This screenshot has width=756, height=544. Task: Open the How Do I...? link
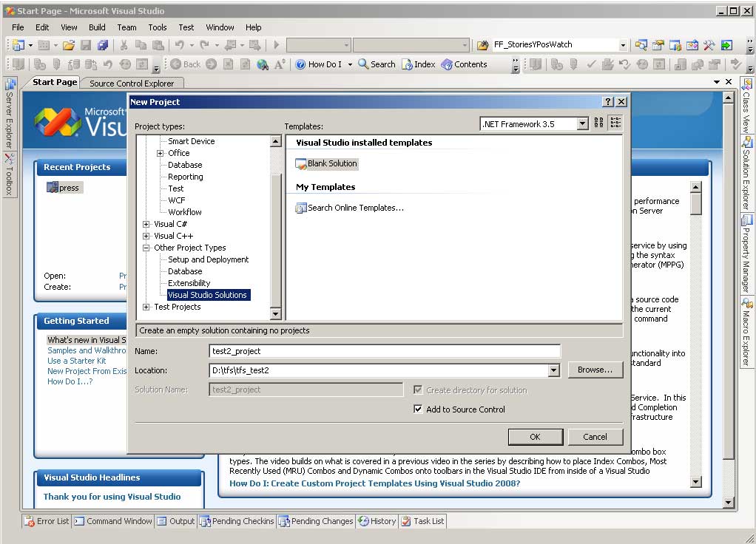(70, 381)
